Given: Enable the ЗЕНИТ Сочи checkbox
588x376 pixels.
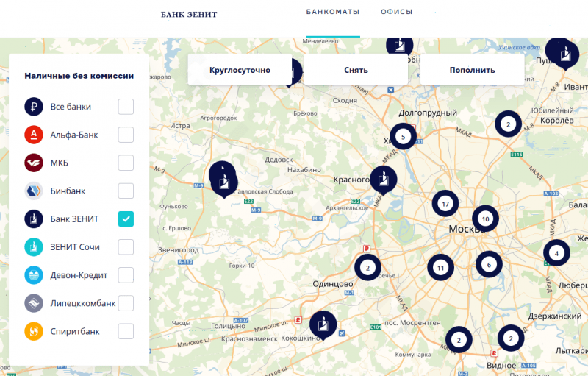Looking at the screenshot, I should (x=126, y=247).
